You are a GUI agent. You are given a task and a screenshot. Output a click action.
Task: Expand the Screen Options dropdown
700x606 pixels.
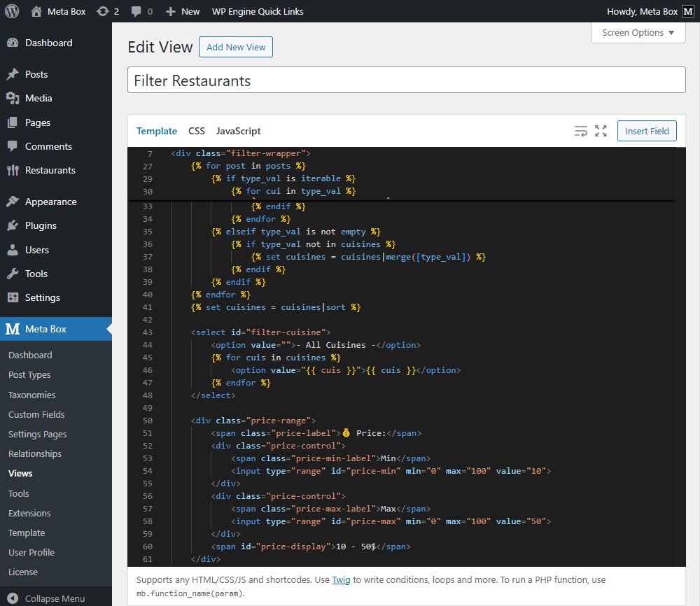[638, 33]
